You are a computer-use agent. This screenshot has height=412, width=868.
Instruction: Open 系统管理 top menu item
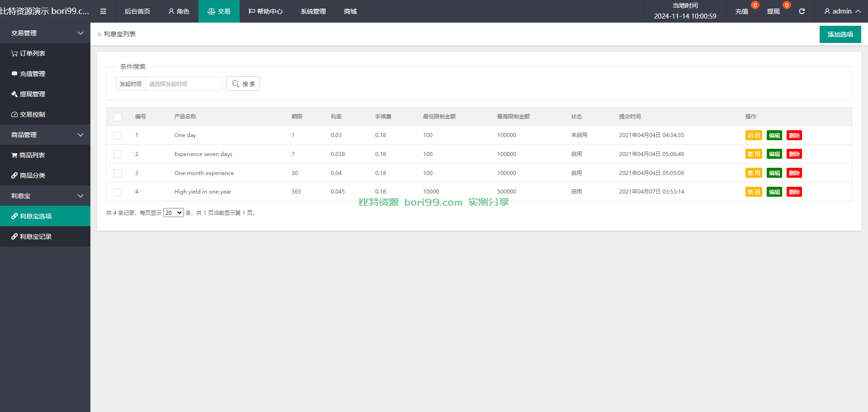point(313,11)
